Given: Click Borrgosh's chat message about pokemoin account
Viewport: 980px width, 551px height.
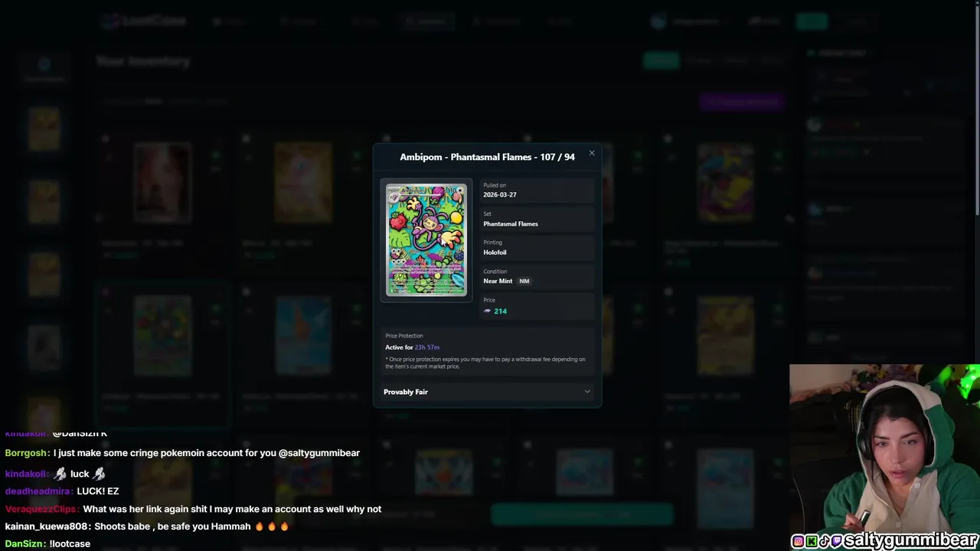Looking at the screenshot, I should click(182, 453).
